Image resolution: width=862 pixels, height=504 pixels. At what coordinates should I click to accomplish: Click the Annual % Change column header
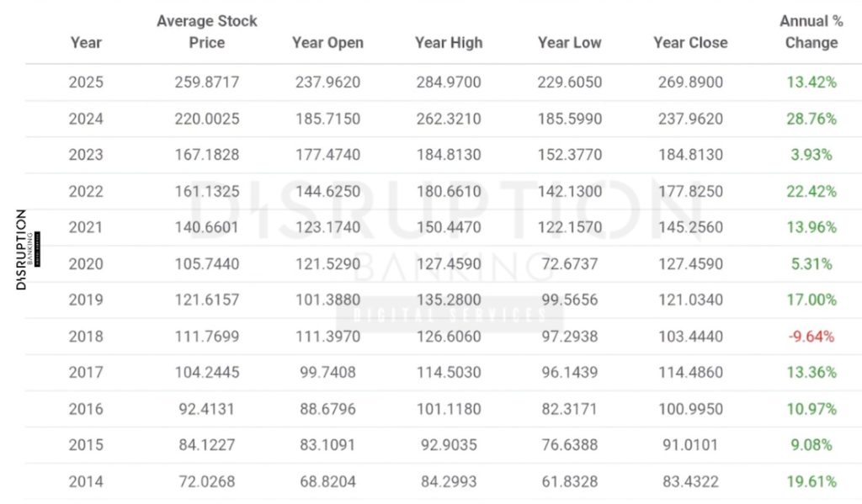[x=811, y=32]
